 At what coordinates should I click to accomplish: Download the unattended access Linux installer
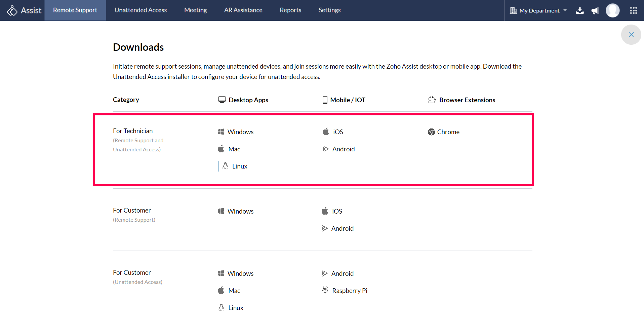click(x=235, y=308)
